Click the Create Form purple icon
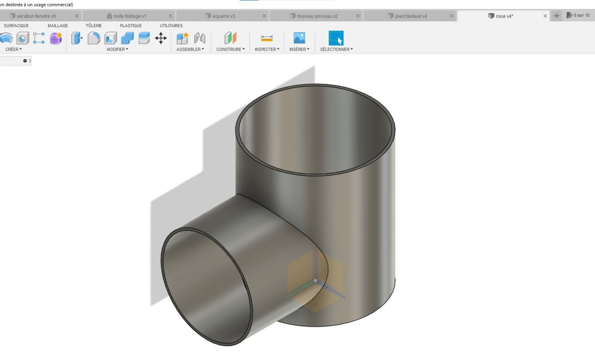The height and width of the screenshot is (364, 595). click(56, 38)
